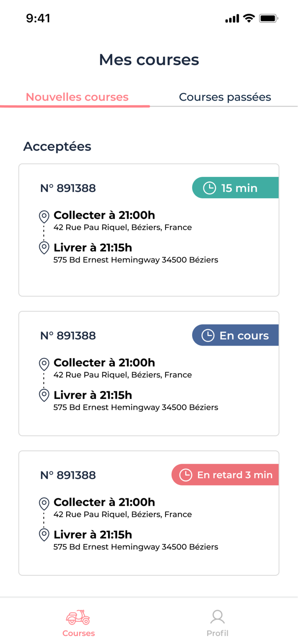Select the Collecter location pin on the first course

pos(44,216)
